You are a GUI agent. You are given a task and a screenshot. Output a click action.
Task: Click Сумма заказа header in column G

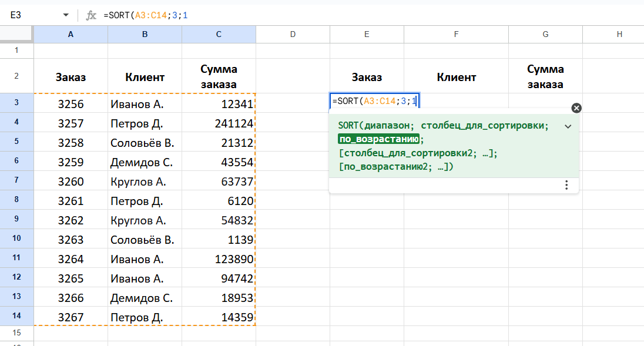point(545,76)
